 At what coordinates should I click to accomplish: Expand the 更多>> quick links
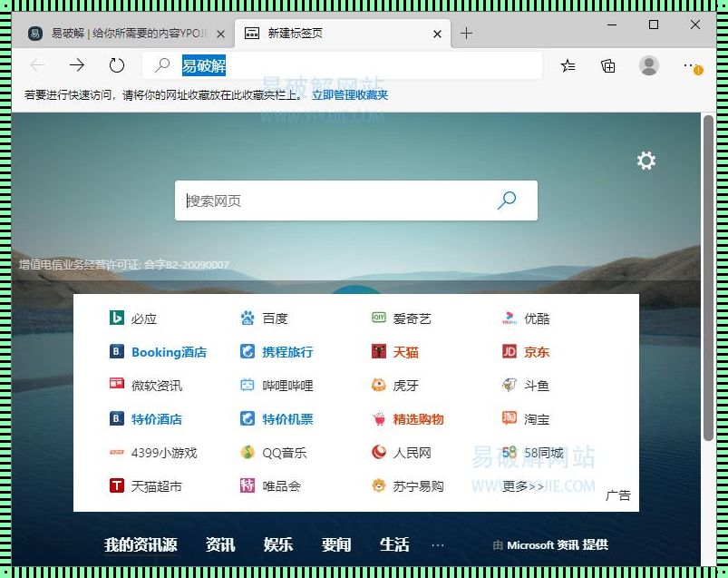pyautogui.click(x=523, y=486)
